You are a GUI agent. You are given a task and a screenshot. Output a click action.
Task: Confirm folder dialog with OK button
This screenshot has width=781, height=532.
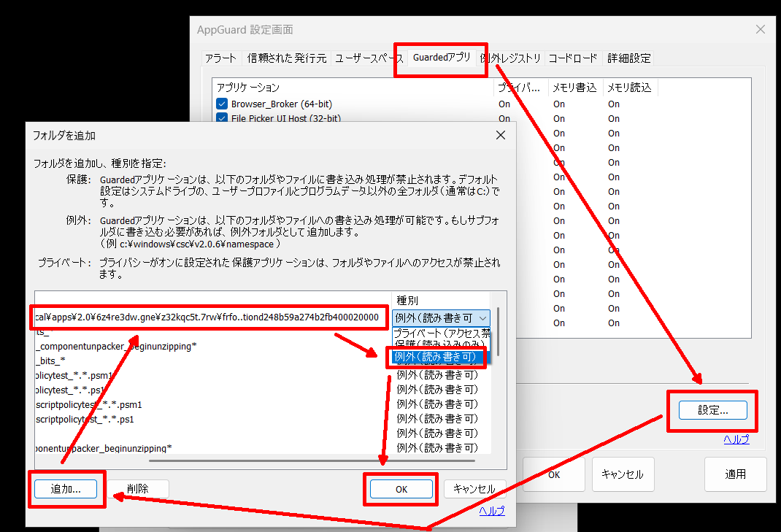[401, 489]
